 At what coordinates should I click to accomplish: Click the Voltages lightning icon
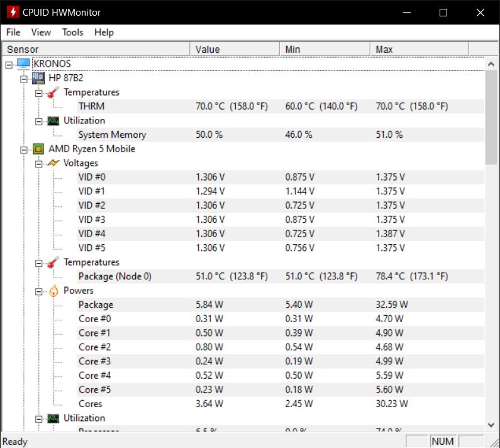pos(53,163)
